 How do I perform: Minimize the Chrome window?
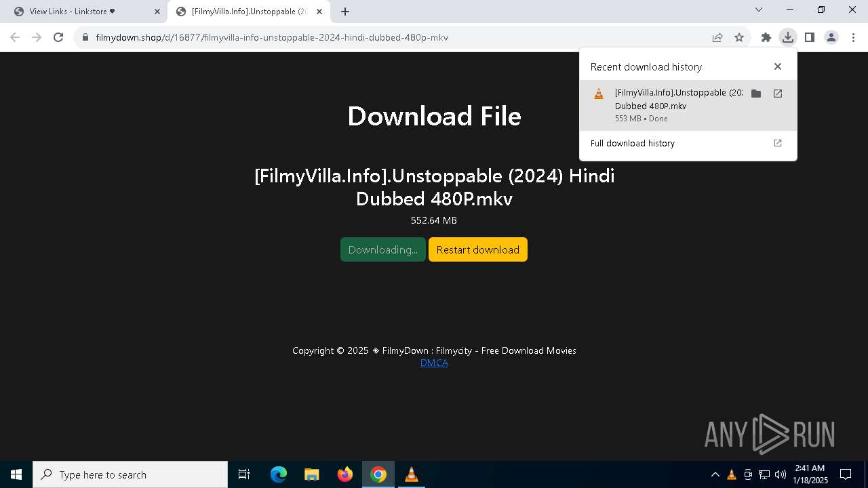[x=790, y=9]
